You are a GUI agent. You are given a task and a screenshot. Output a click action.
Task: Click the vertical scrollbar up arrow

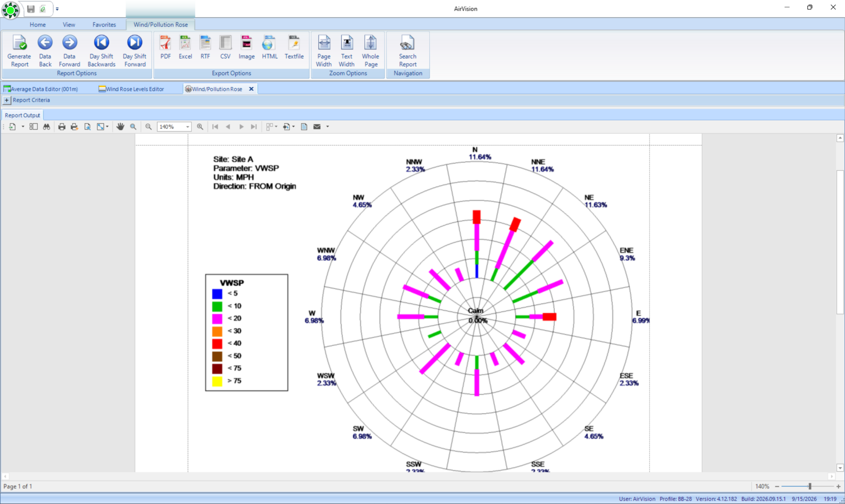840,138
